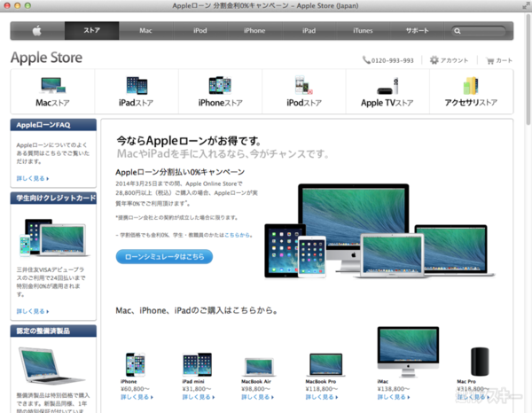Click 詳しく見る under AppleローンFAQ
This screenshot has width=532, height=413.
pyautogui.click(x=33, y=178)
